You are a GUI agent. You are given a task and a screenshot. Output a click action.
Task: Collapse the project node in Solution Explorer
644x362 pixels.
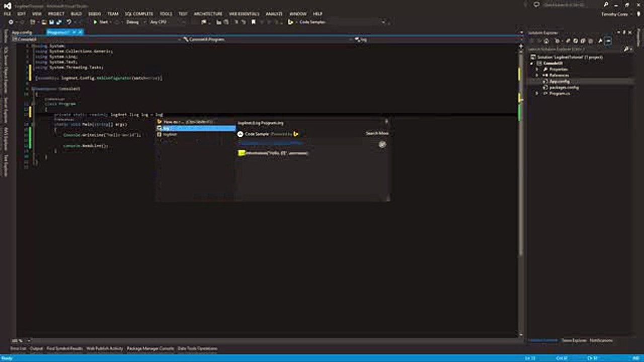click(532, 63)
